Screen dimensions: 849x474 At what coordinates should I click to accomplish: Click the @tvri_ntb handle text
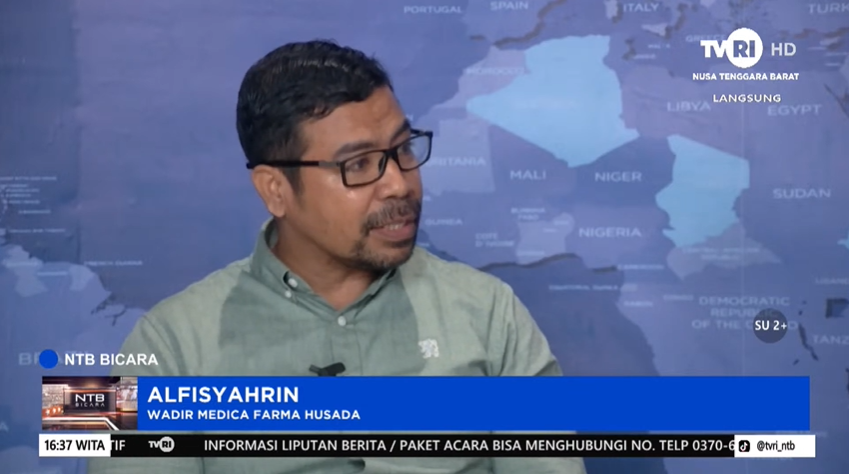coord(781,446)
